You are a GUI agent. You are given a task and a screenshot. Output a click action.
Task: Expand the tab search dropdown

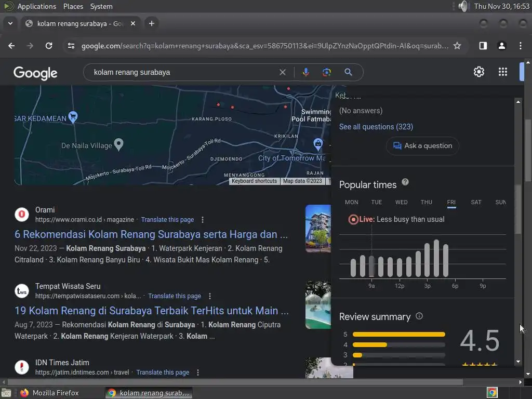(10, 23)
